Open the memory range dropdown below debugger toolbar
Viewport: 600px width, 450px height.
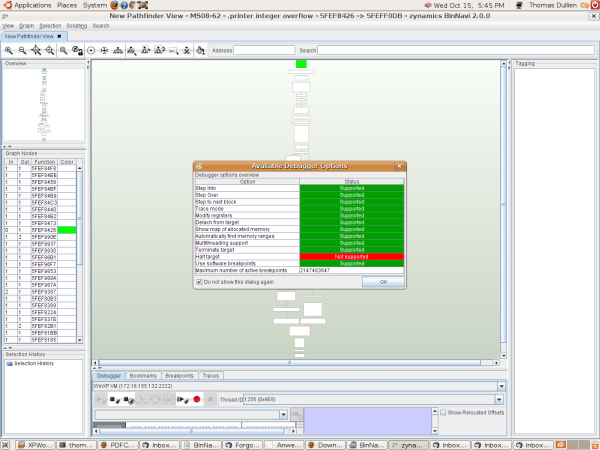point(284,412)
